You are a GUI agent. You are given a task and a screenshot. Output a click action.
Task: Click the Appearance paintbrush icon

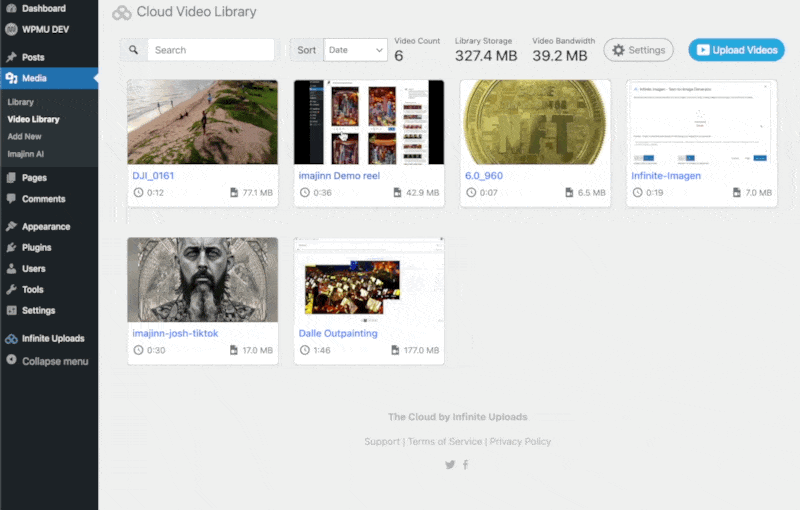click(11, 226)
